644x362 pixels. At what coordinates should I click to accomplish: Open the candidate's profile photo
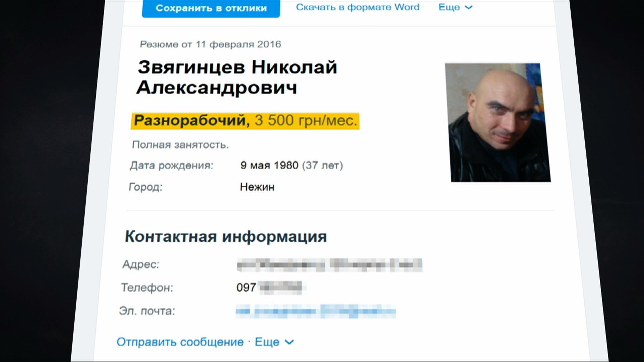(x=498, y=122)
